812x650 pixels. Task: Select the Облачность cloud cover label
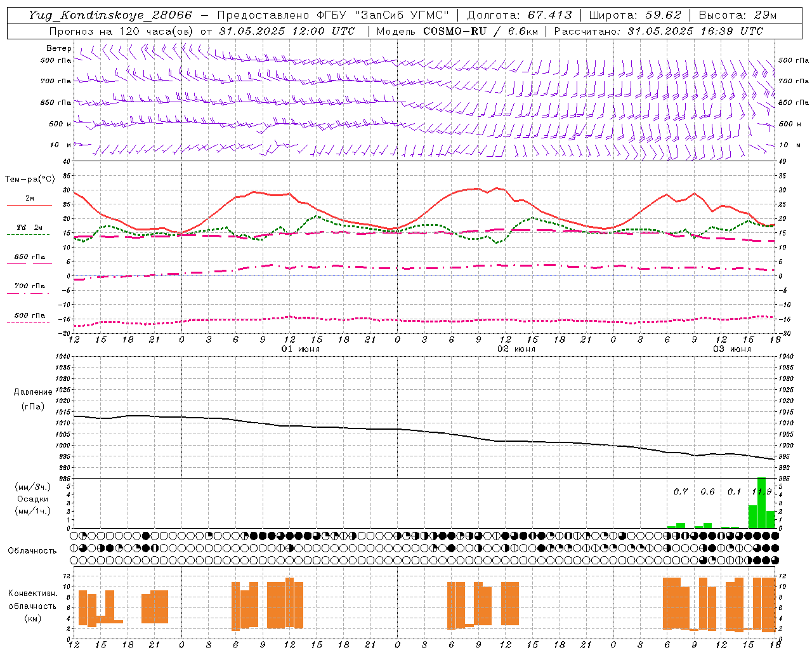(x=32, y=550)
